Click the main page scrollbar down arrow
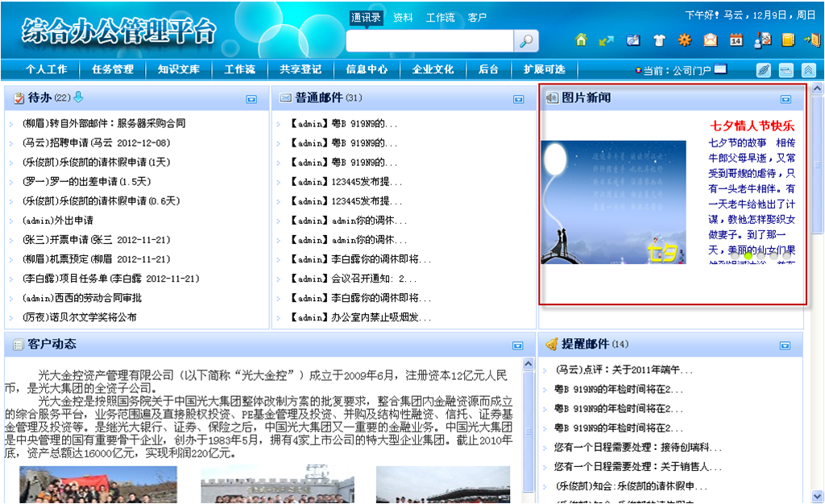The height and width of the screenshot is (504, 825). click(x=817, y=496)
